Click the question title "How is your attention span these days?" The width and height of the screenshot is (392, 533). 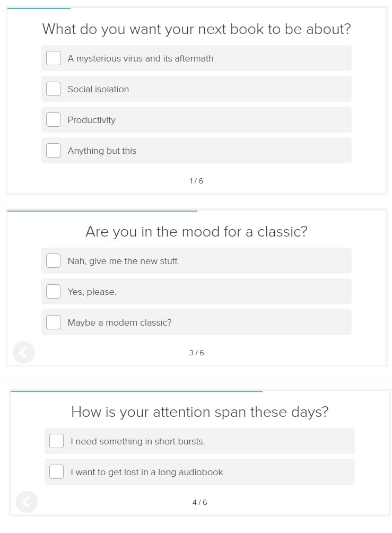pyautogui.click(x=200, y=412)
